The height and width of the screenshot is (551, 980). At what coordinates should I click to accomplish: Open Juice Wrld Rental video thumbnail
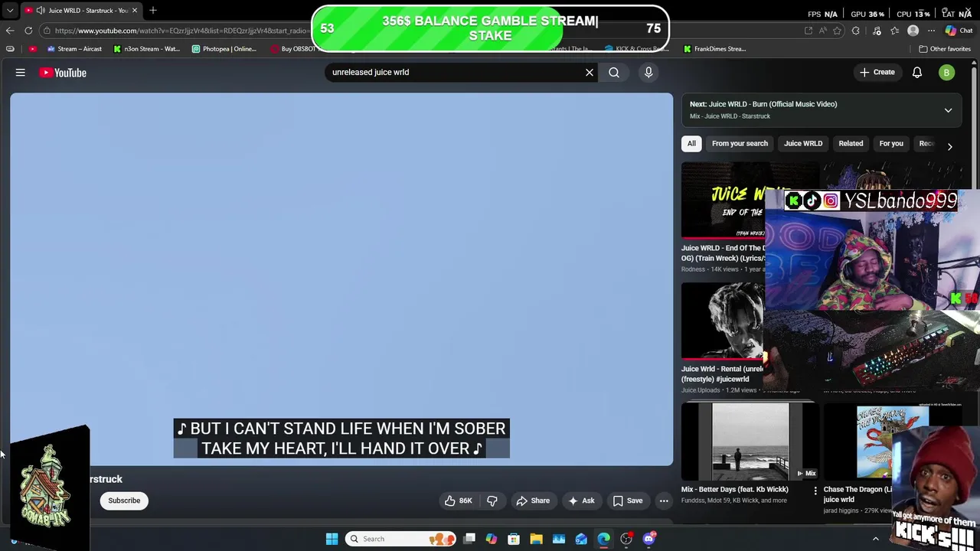723,321
